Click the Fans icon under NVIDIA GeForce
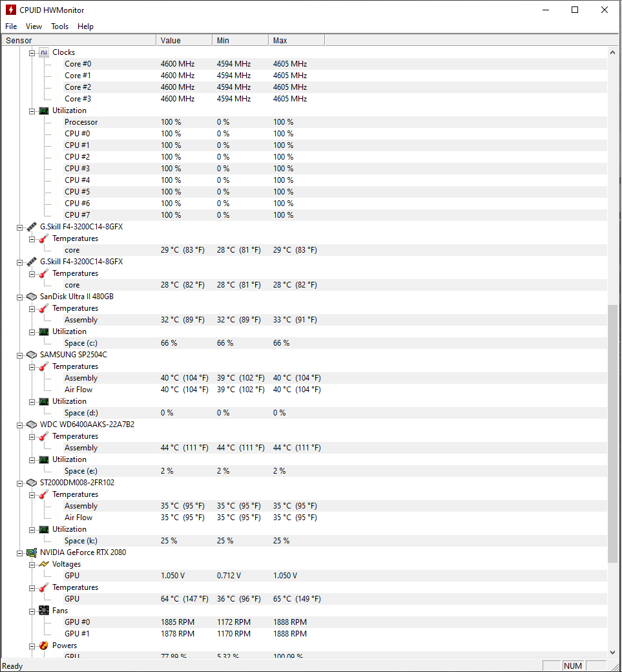Screen dimensions: 622x672 click(44, 610)
